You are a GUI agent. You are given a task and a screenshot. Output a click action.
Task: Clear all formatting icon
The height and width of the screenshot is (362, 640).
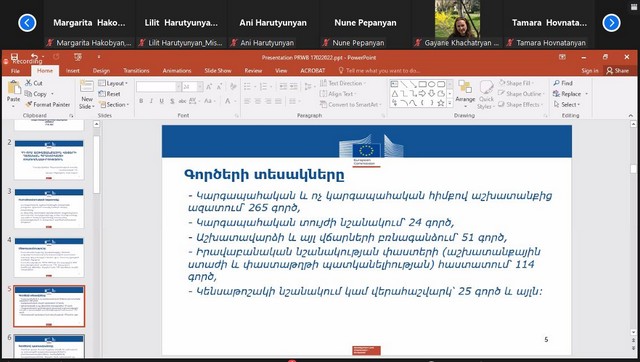pyautogui.click(x=233, y=87)
